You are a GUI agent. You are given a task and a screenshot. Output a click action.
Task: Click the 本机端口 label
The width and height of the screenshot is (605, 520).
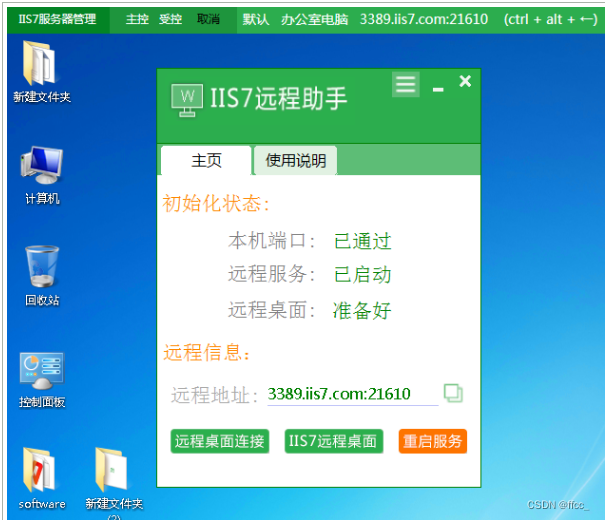[x=271, y=241]
